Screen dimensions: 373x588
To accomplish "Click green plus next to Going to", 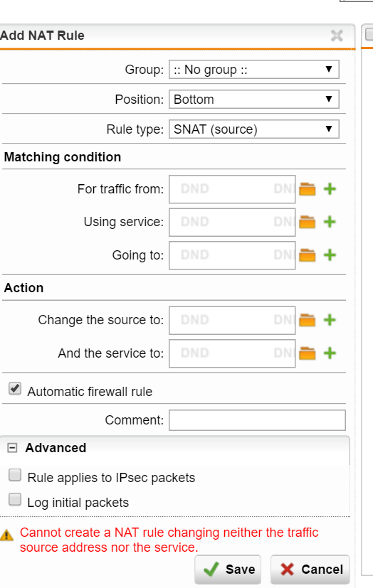I will point(330,255).
